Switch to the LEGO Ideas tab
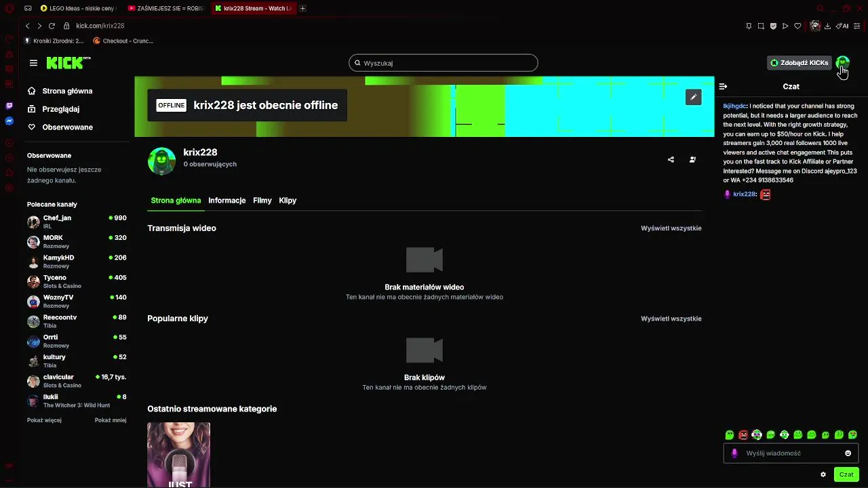The height and width of the screenshot is (488, 868). tap(77, 8)
